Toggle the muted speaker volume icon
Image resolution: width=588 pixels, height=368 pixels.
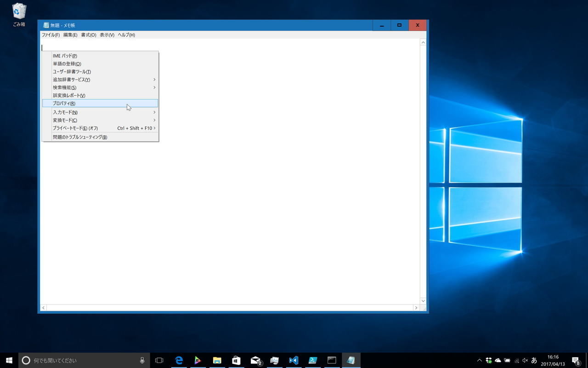coord(525,360)
